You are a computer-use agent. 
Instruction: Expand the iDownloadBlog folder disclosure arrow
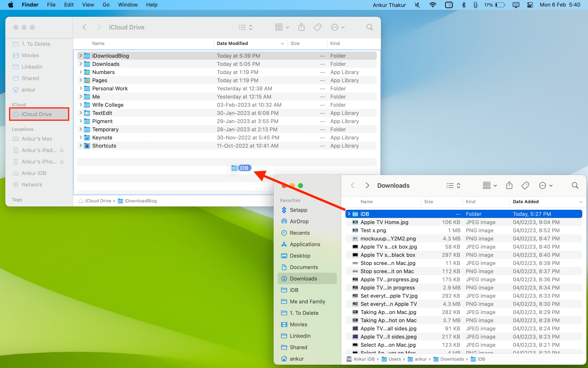pos(81,55)
